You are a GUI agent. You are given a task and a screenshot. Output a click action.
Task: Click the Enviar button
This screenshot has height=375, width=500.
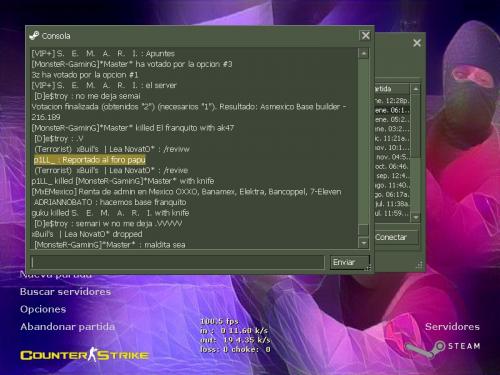(x=350, y=262)
